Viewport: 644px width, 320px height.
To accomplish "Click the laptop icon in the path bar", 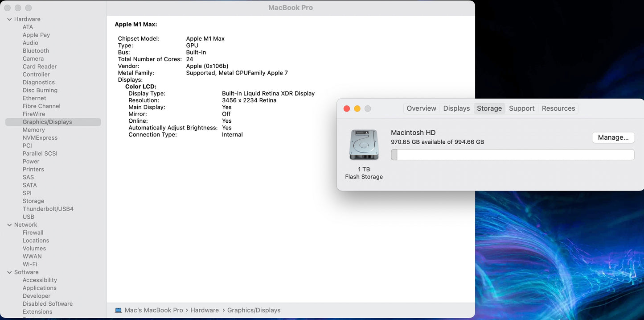I will (118, 310).
